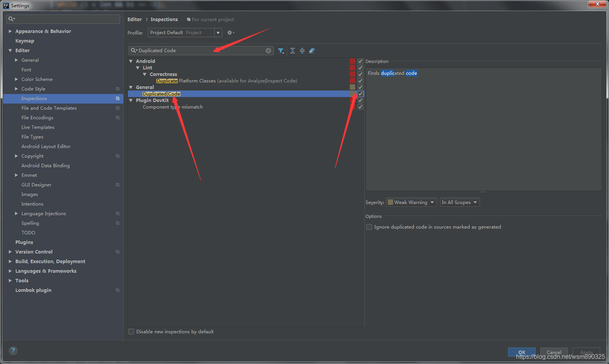Clear the Duplicated Code search text
The width and height of the screenshot is (609, 364).
pos(268,51)
